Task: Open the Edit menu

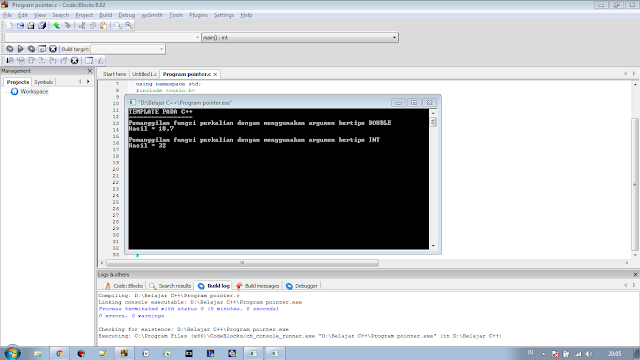Action: (x=23, y=15)
